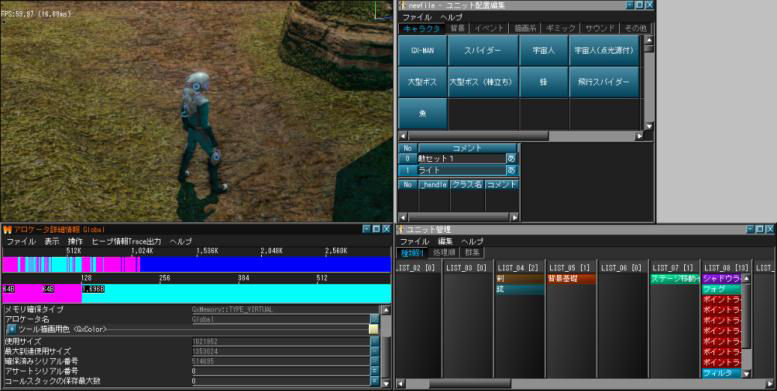777x391 pixels.
Task: Select the 背景基礎 entry in LIST_05
Action: 570,279
